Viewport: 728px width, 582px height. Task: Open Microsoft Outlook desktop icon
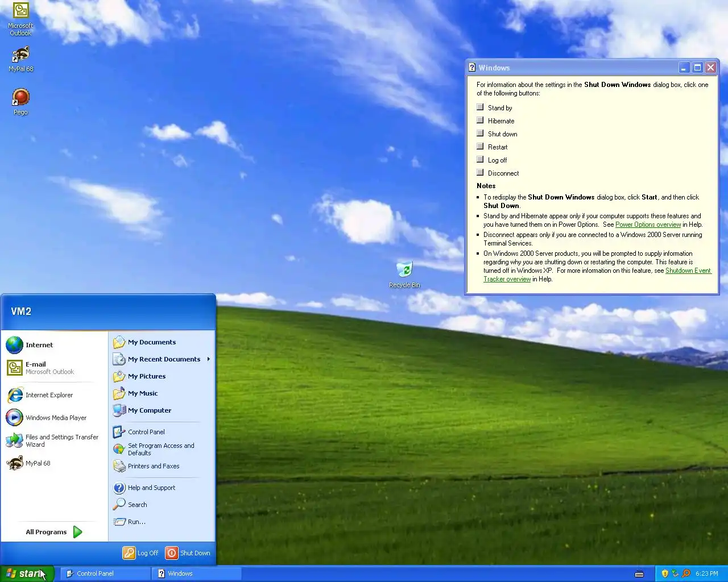point(20,19)
